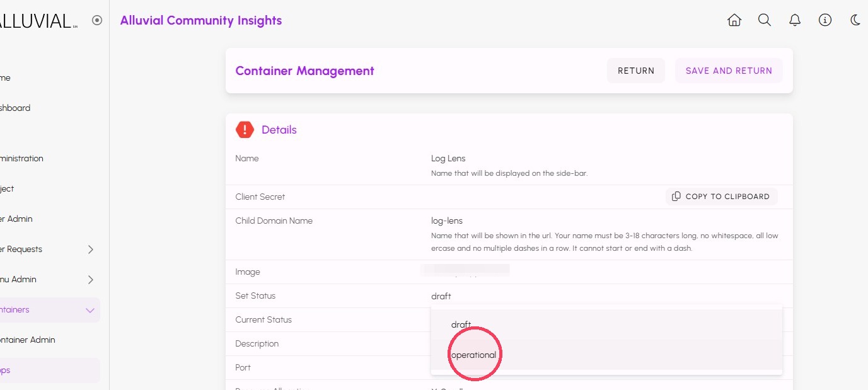Open the home icon in the header
The width and height of the screenshot is (868, 390).
click(x=734, y=20)
